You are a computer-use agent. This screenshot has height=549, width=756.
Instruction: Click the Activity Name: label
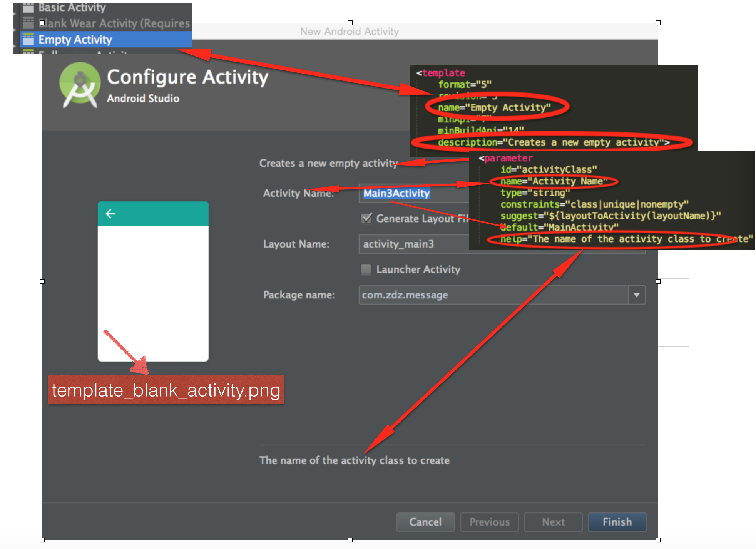pyautogui.click(x=298, y=193)
